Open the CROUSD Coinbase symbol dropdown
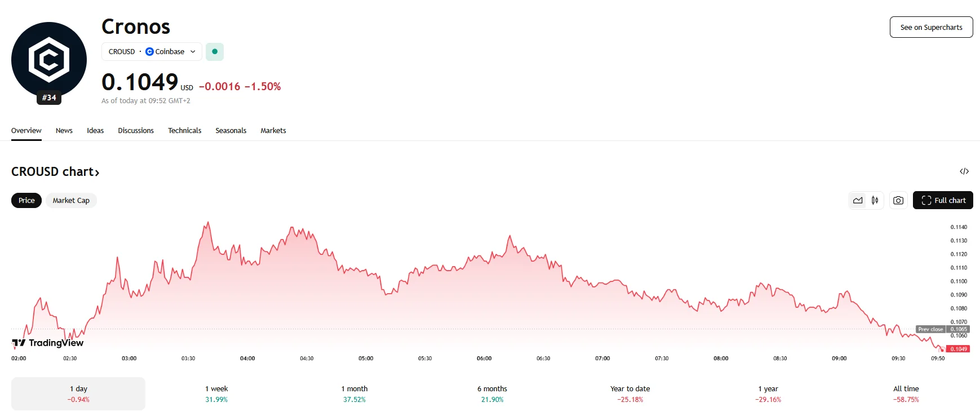 tap(152, 52)
